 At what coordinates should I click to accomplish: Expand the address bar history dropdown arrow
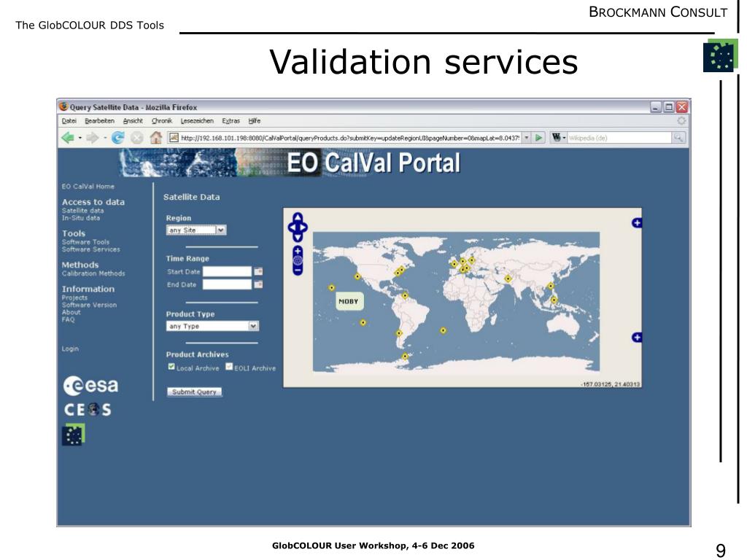point(527,138)
